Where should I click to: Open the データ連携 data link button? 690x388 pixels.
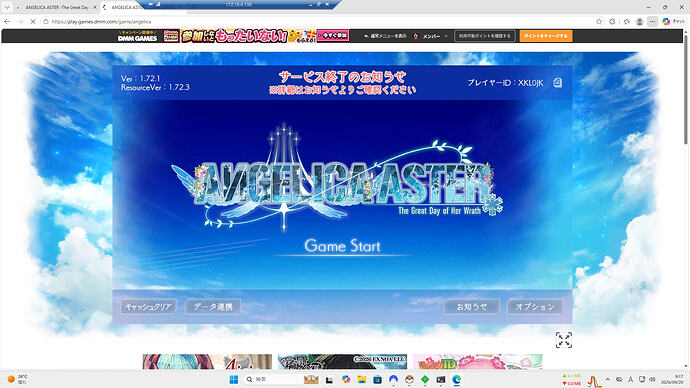[213, 307]
